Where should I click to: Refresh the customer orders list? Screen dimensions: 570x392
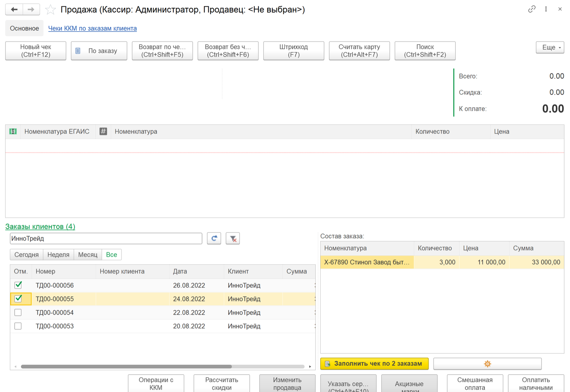214,239
